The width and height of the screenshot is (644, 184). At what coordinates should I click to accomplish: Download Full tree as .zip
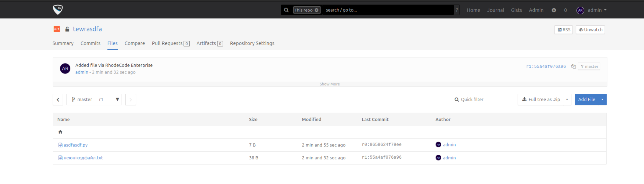pos(541,99)
